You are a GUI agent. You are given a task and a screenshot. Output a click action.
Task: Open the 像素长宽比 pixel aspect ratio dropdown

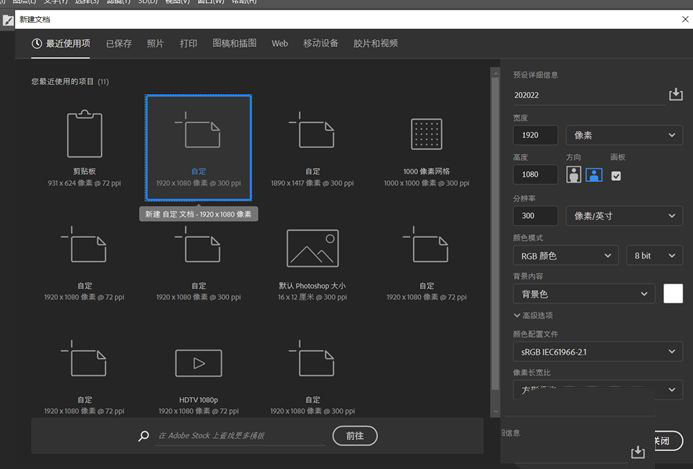pos(598,390)
